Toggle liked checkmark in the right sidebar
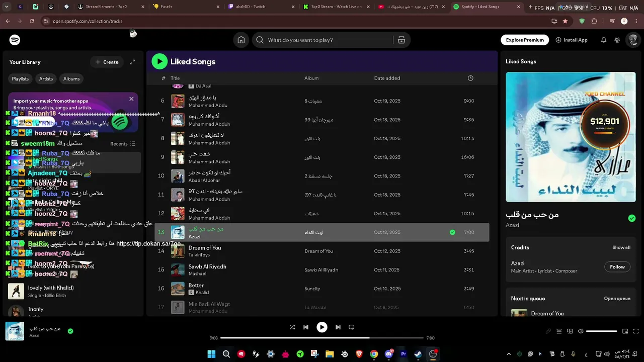This screenshot has height=362, width=644. 632,218
